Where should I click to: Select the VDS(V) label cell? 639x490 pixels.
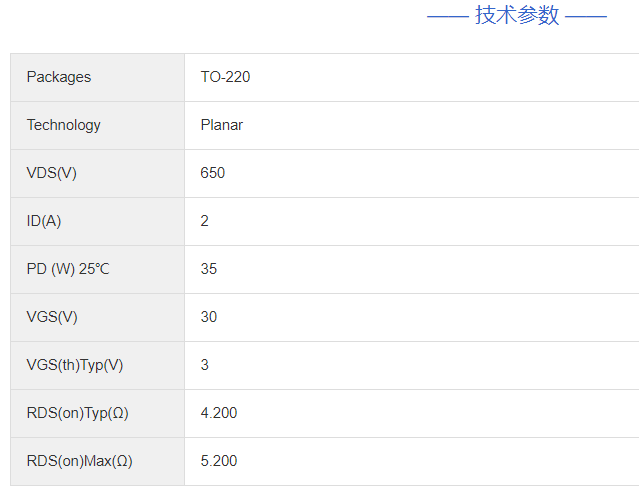point(52,173)
